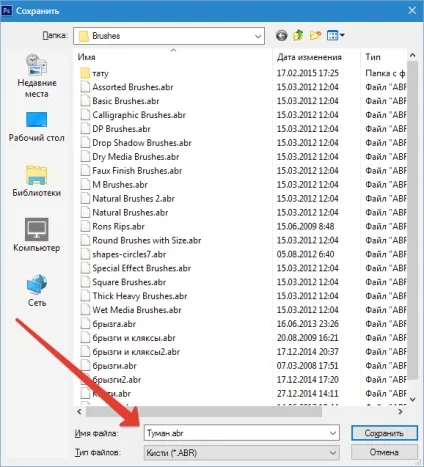
Task: Expand the Имя файла dropdown
Action: 333,433
